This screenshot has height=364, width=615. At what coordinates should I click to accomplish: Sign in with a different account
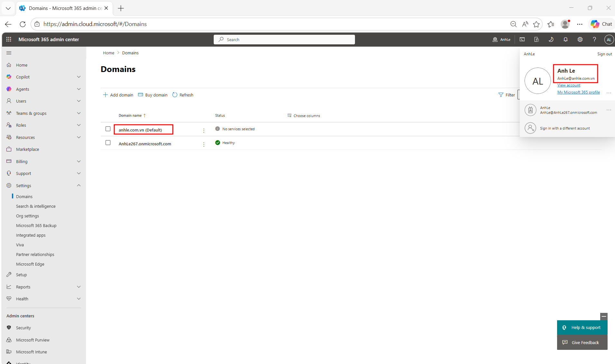(x=565, y=128)
